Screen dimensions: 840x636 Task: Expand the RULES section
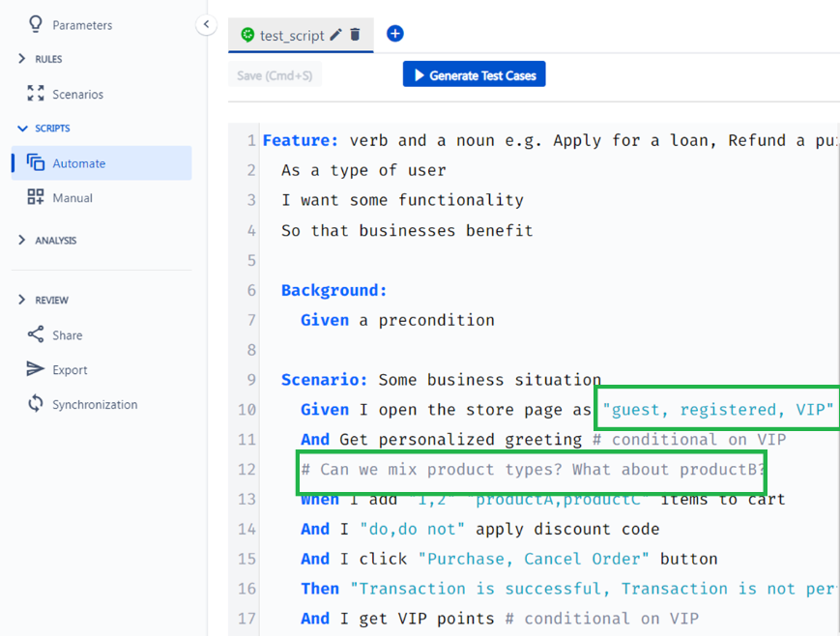pyautogui.click(x=22, y=58)
